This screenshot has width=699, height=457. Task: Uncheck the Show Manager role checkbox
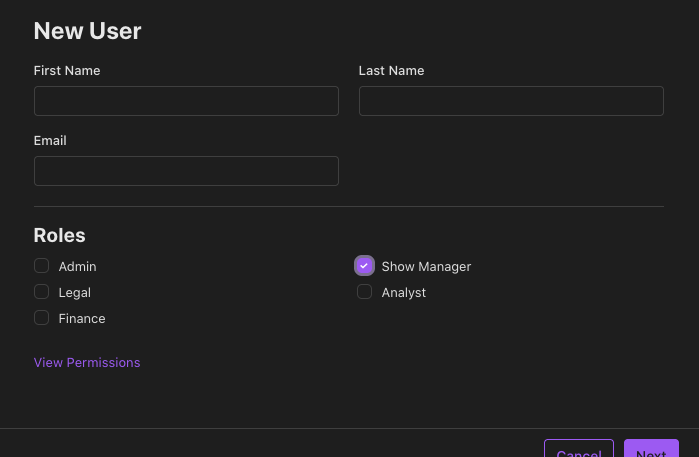364,266
